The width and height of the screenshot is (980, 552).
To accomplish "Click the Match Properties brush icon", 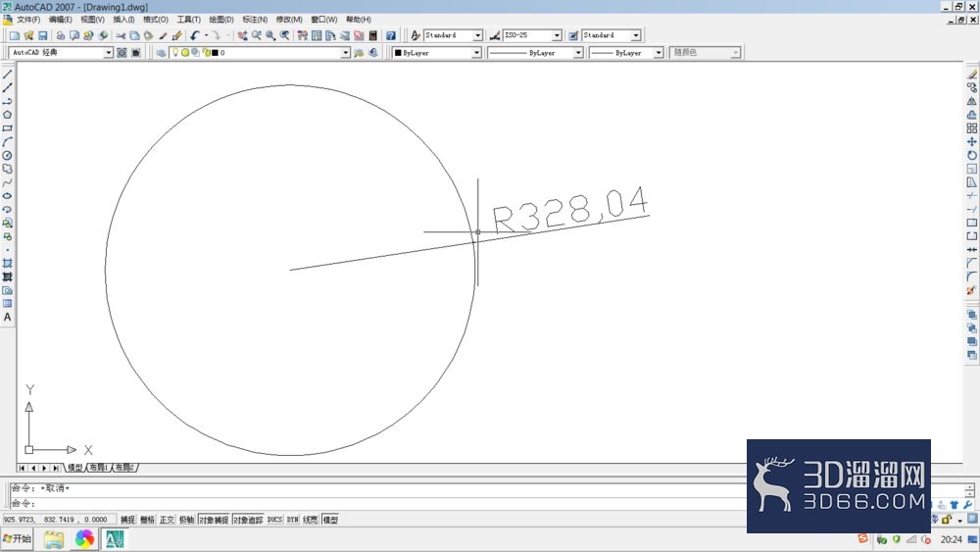I will (176, 35).
